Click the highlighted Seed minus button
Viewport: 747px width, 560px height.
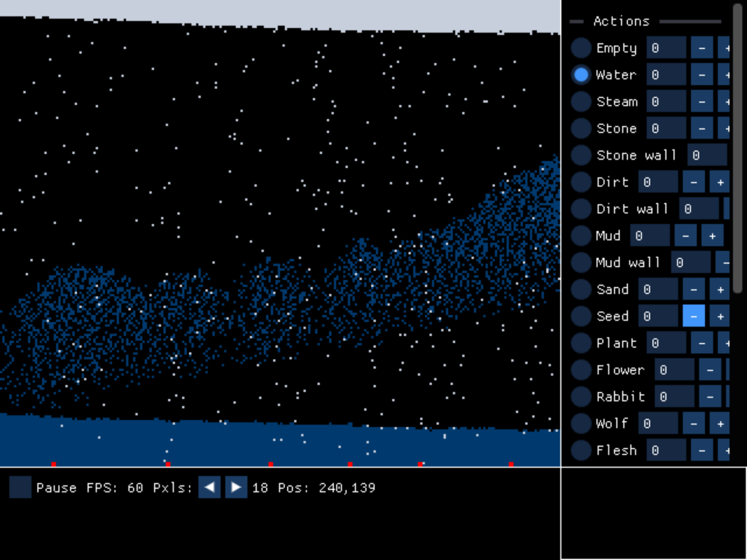[693, 317]
